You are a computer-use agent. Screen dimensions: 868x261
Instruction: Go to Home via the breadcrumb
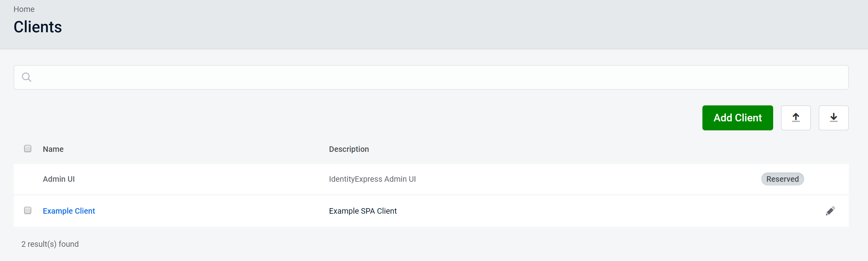pyautogui.click(x=24, y=9)
